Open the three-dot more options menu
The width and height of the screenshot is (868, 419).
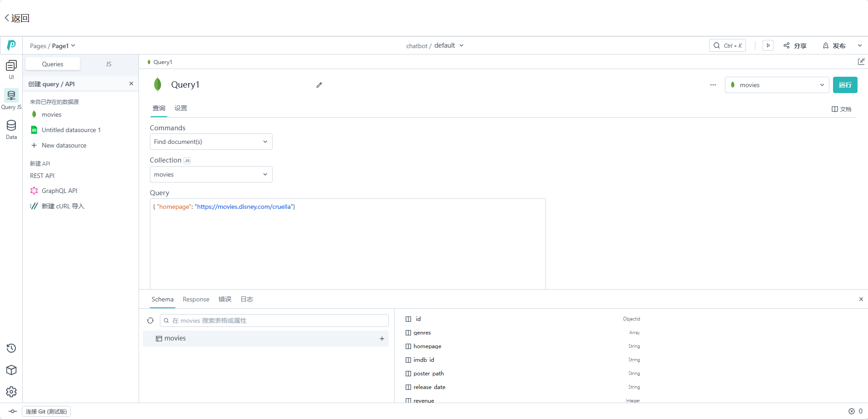(713, 85)
